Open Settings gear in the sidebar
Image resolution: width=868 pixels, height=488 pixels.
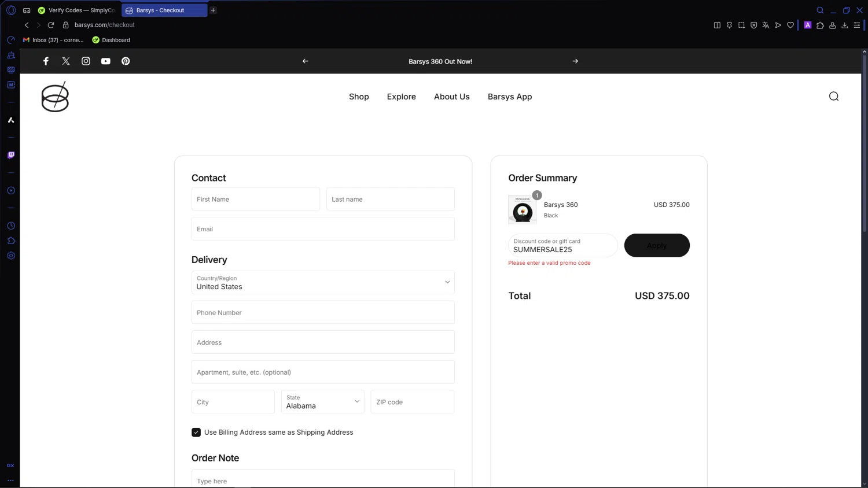[x=11, y=256]
